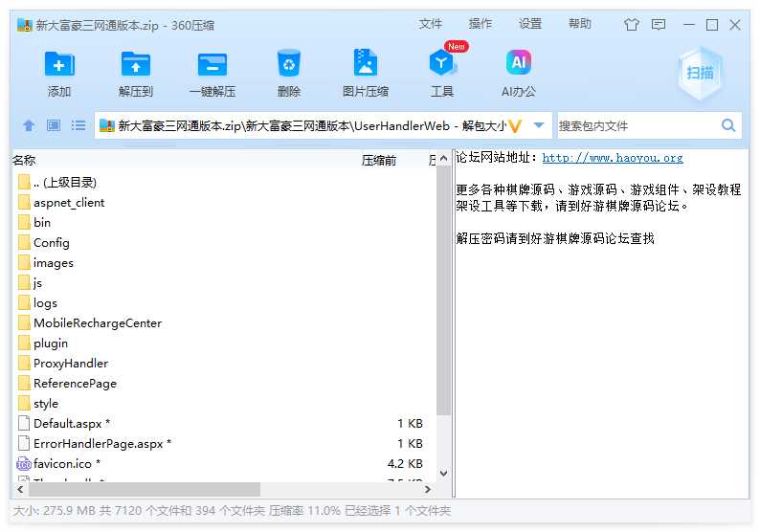Minimize the 360压缩 window
The height and width of the screenshot is (532, 760).
pos(689,24)
